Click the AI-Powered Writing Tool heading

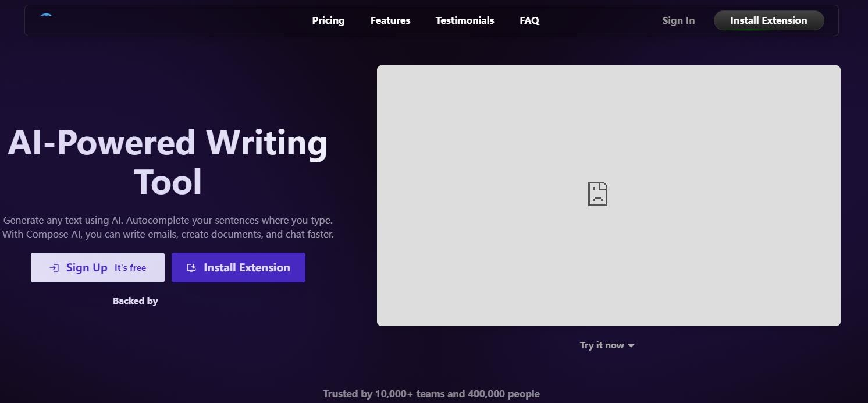168,162
